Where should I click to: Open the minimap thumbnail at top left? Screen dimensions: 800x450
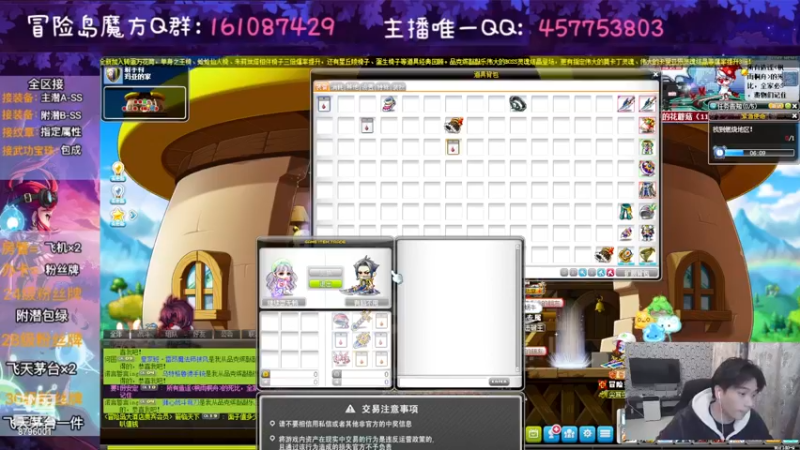coord(144,103)
